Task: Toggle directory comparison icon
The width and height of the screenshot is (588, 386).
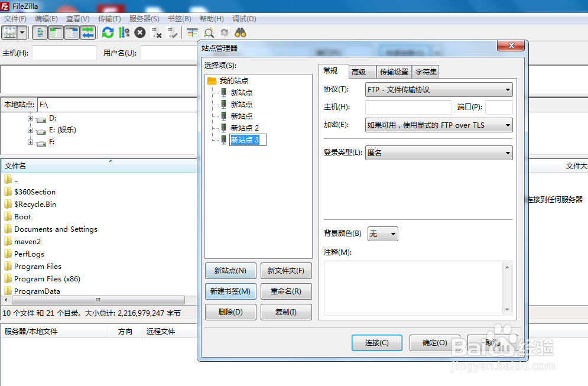Action: (x=209, y=33)
